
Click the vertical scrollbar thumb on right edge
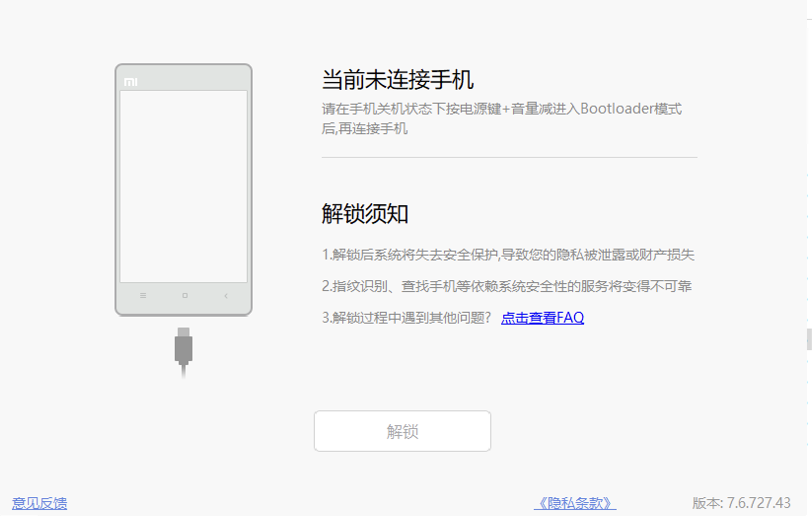pyautogui.click(x=809, y=339)
